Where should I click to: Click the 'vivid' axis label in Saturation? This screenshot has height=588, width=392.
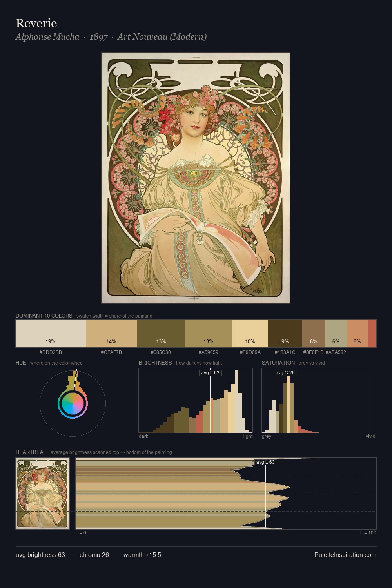(370, 436)
